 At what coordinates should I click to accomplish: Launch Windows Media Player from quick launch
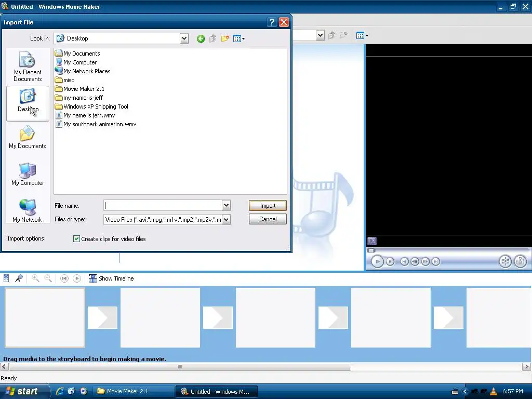[84, 391]
